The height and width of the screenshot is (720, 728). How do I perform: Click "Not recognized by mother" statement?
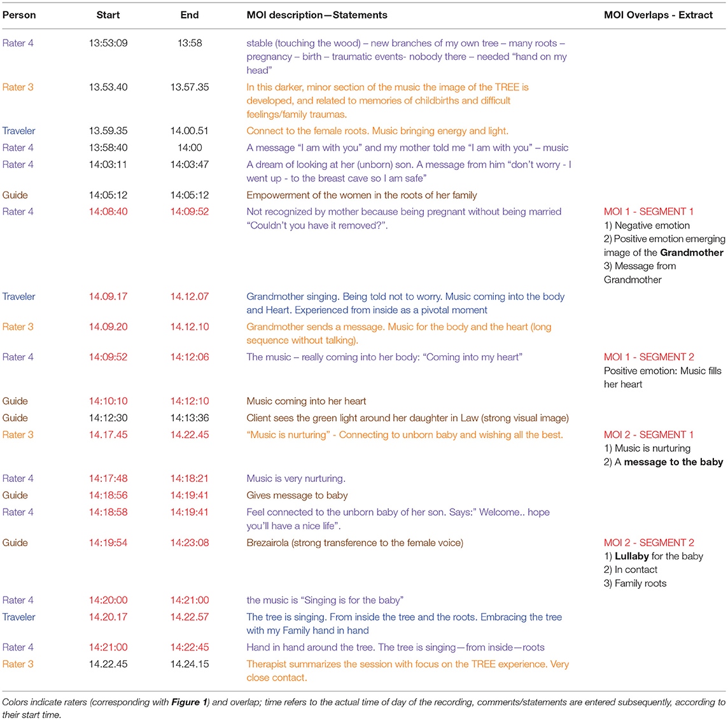tap(404, 218)
